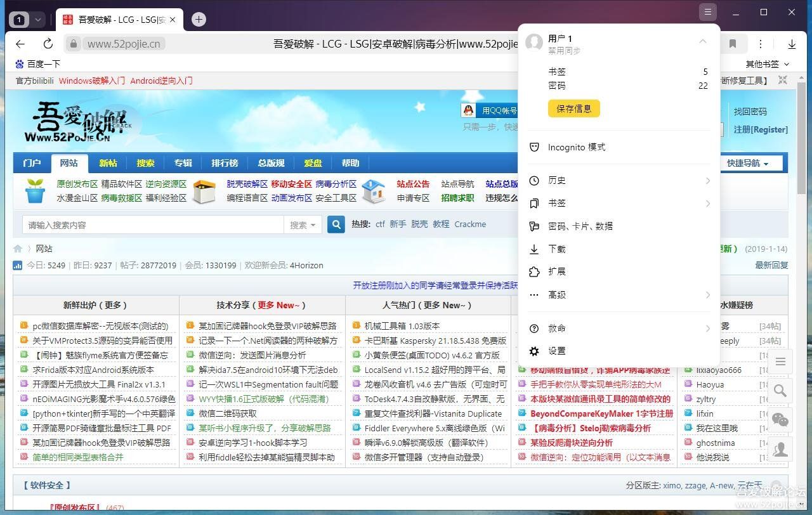Go back using the back arrow
The height and width of the screenshot is (515, 812).
(x=20, y=43)
